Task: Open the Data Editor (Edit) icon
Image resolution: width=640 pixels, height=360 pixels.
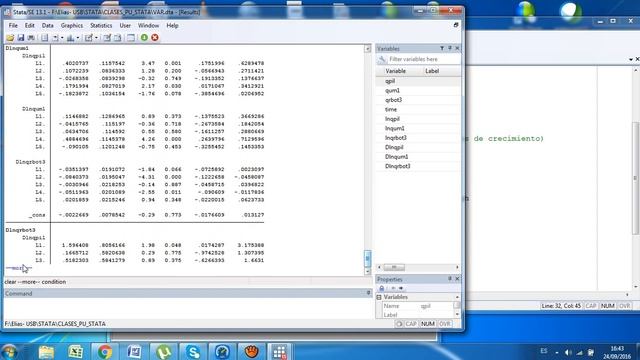Action: point(107,38)
